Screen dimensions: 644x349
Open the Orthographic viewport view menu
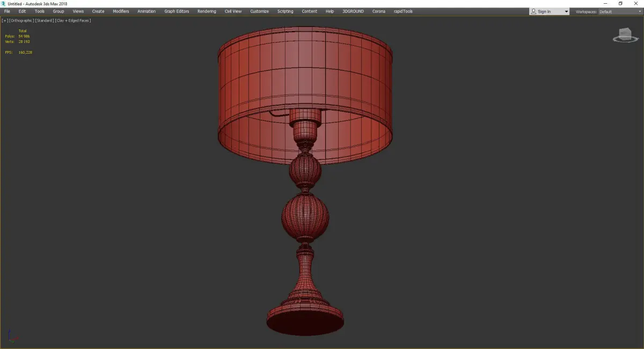(21, 20)
